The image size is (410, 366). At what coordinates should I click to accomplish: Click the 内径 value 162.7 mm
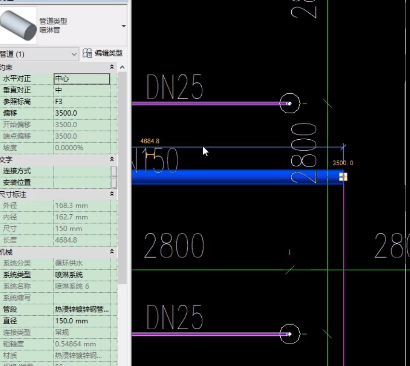click(82, 217)
